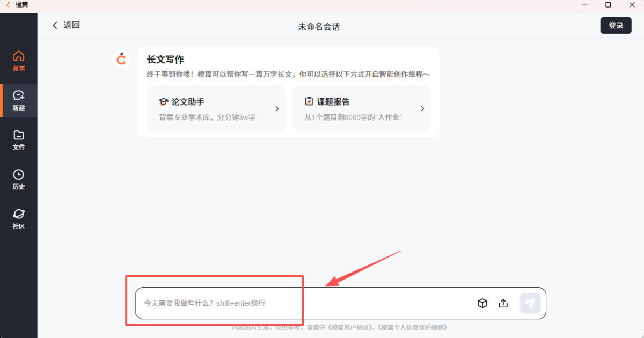Viewport: 644px width, 338px height.
Task: Expand the 论文助手 card chevron
Action: click(x=277, y=108)
